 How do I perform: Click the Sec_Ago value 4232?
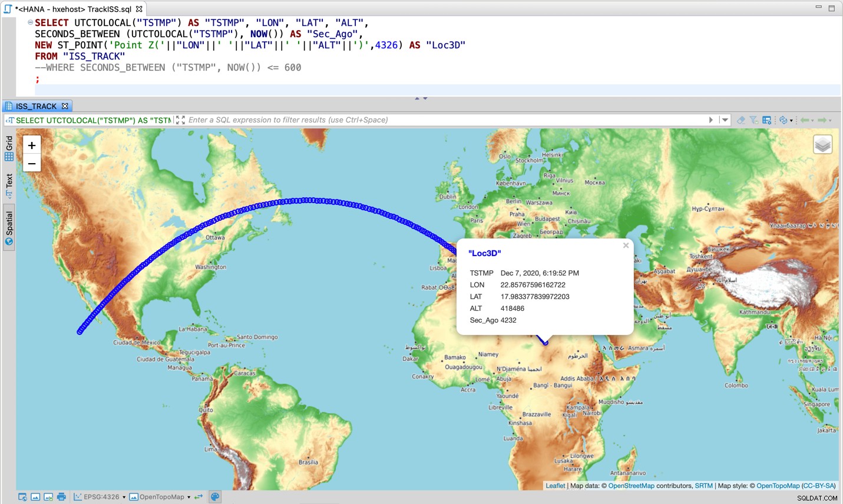pos(508,320)
